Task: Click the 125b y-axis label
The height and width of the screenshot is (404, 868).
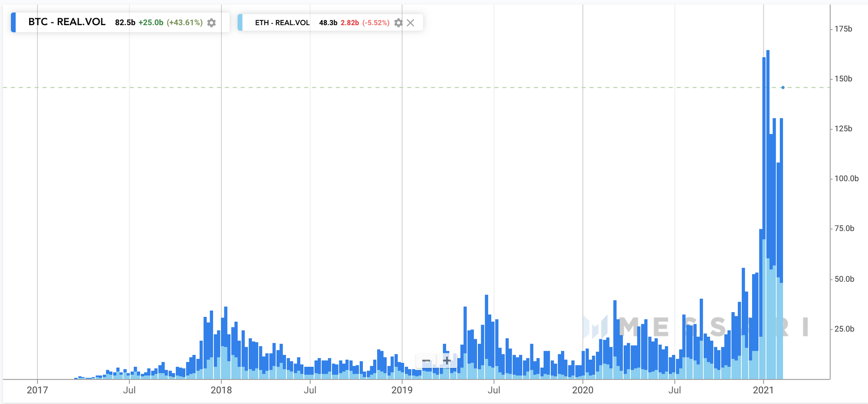Action: (x=843, y=129)
